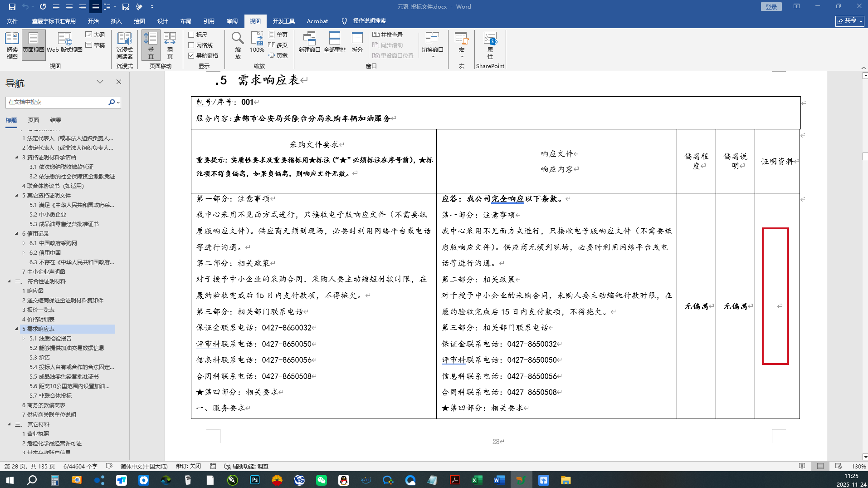Set page movement to 垂直 (vertical)

pyautogui.click(x=151, y=45)
